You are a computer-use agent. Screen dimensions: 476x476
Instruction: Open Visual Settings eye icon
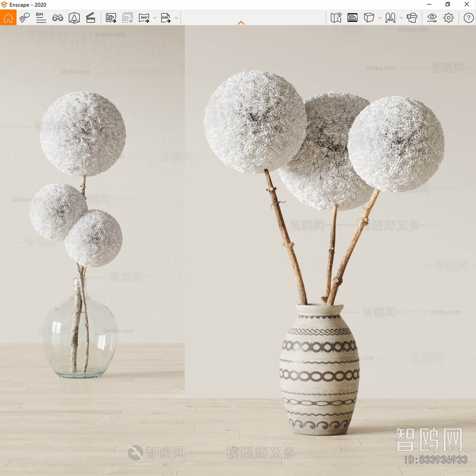tap(432, 18)
